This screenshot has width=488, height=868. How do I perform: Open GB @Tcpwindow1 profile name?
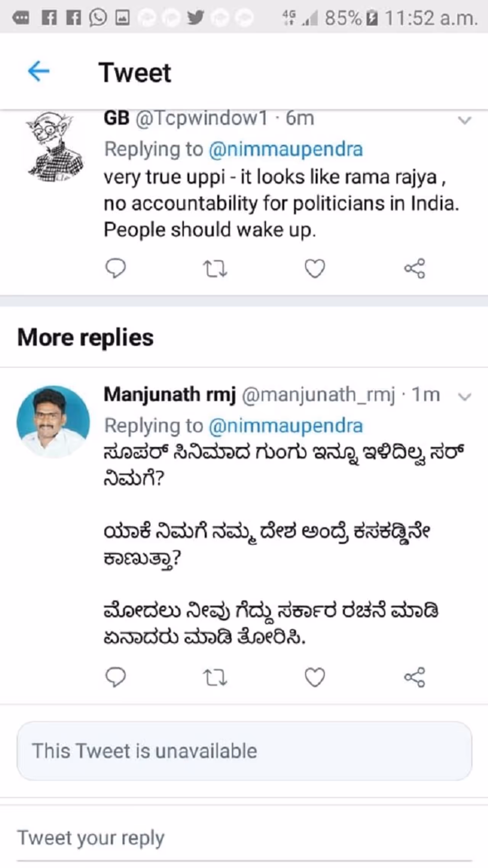click(x=117, y=118)
